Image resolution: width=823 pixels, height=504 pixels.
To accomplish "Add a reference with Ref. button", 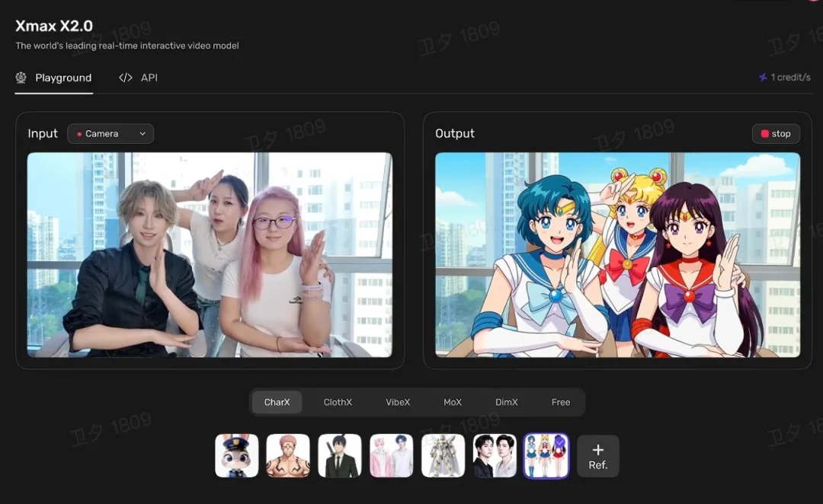I will pyautogui.click(x=598, y=456).
